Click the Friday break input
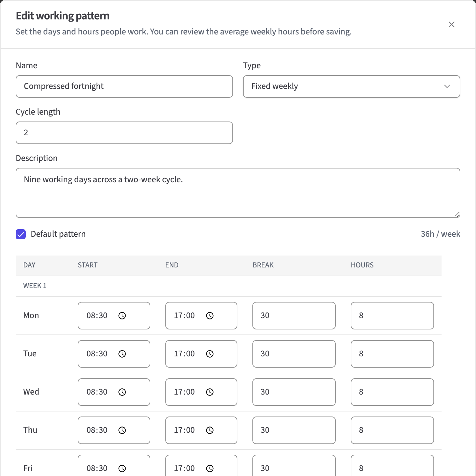Viewport: 476px width, 476px height. pos(294,466)
